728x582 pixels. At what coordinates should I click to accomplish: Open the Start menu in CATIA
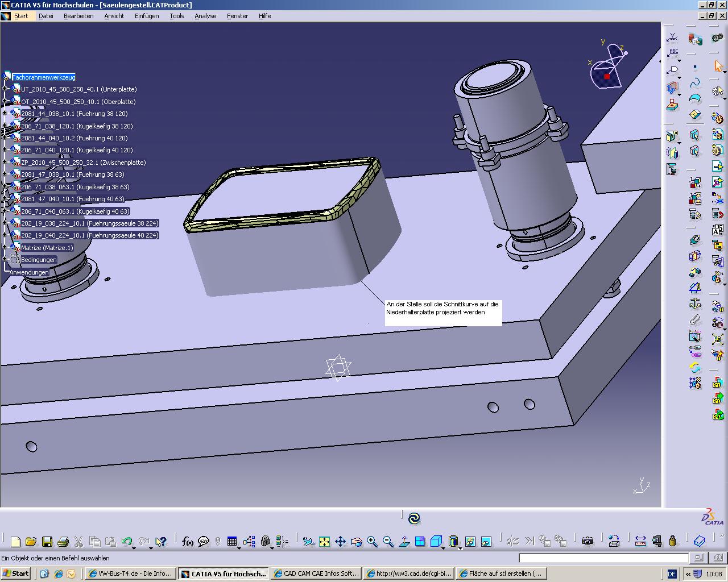click(21, 16)
